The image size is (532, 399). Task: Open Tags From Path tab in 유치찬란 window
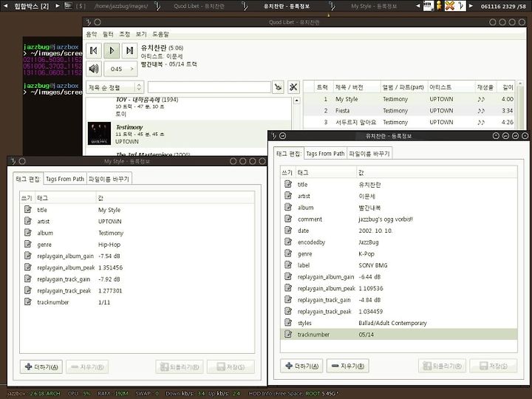click(x=325, y=154)
